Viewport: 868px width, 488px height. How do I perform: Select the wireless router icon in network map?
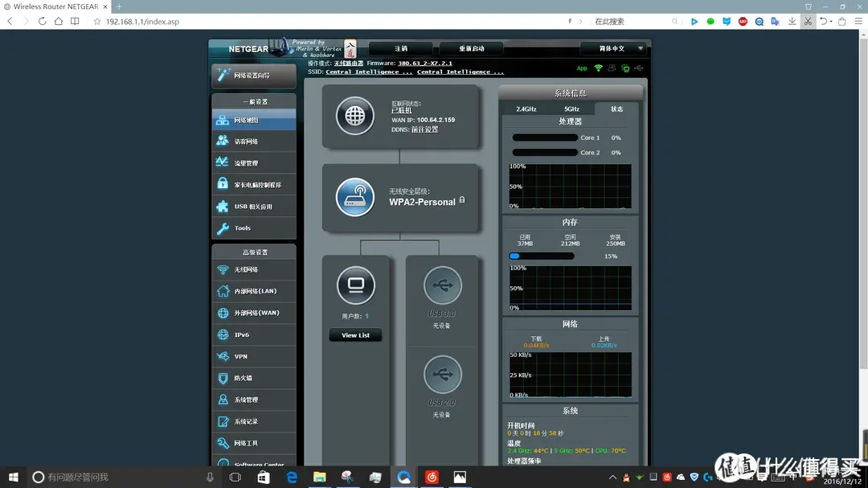point(355,197)
